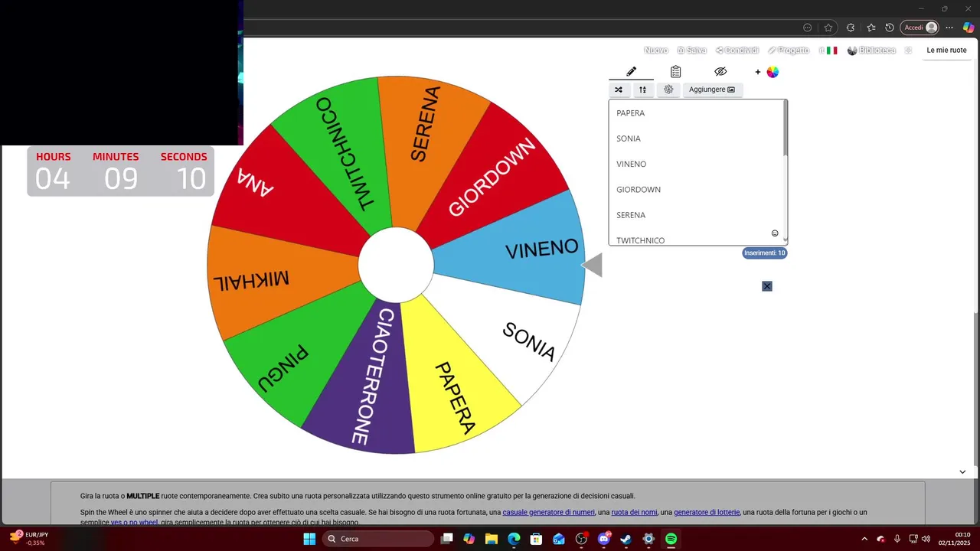Image resolution: width=980 pixels, height=551 pixels.
Task: Toggle the crossed-eye hide entries tab
Action: coord(720,71)
